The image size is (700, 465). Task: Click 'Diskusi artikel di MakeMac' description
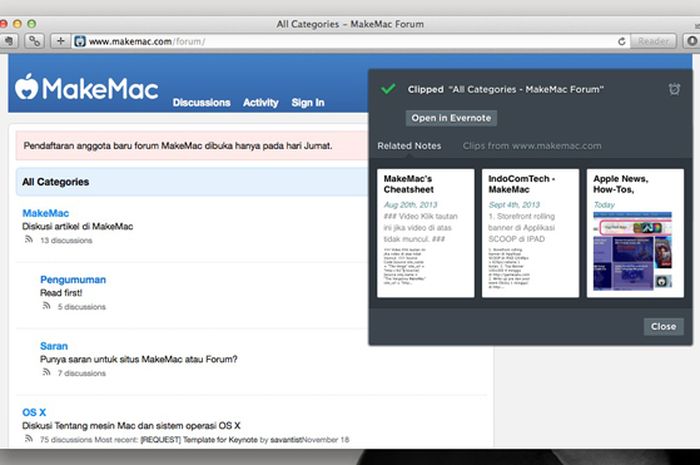(78, 226)
